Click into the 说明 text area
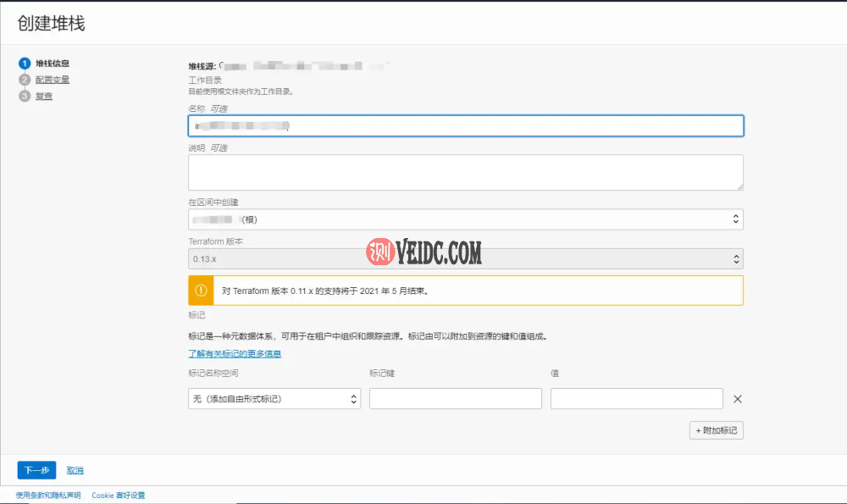Viewport: 847px width, 504px height. click(x=465, y=173)
